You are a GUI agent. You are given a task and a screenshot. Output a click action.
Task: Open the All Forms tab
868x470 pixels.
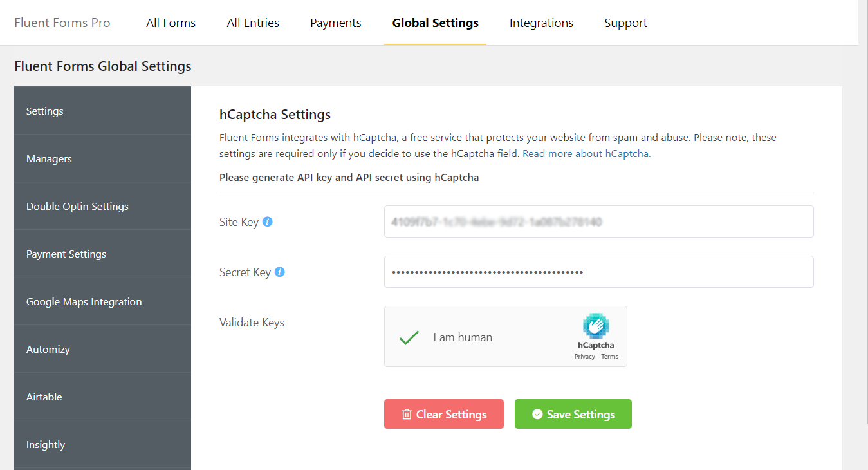[171, 23]
